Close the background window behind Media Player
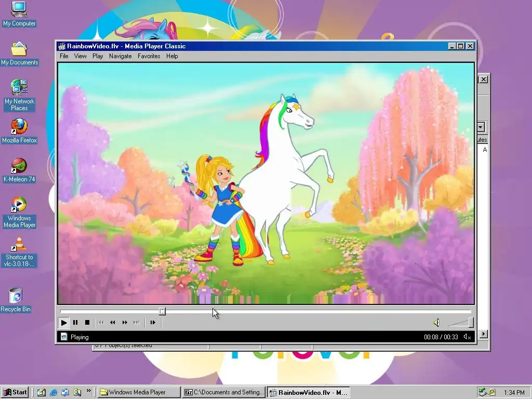 [x=484, y=79]
